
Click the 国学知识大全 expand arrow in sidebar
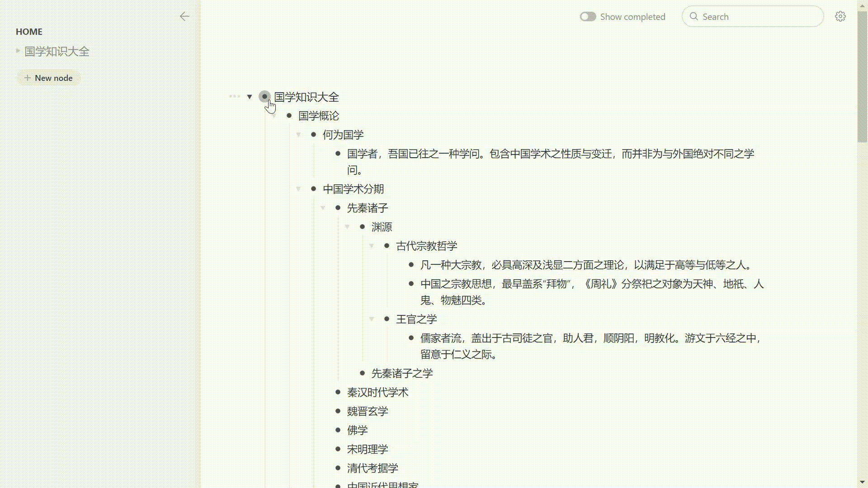pyautogui.click(x=17, y=51)
